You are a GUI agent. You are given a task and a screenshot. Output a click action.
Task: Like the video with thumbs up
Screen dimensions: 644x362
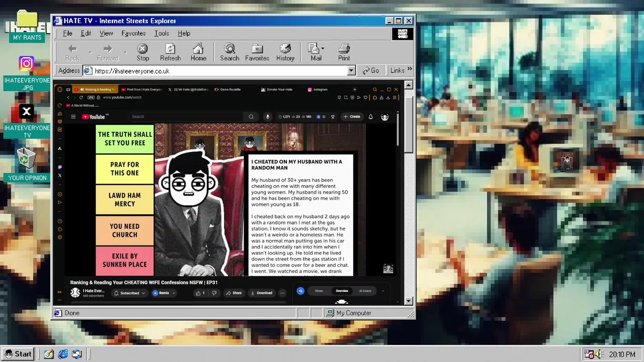(x=200, y=293)
